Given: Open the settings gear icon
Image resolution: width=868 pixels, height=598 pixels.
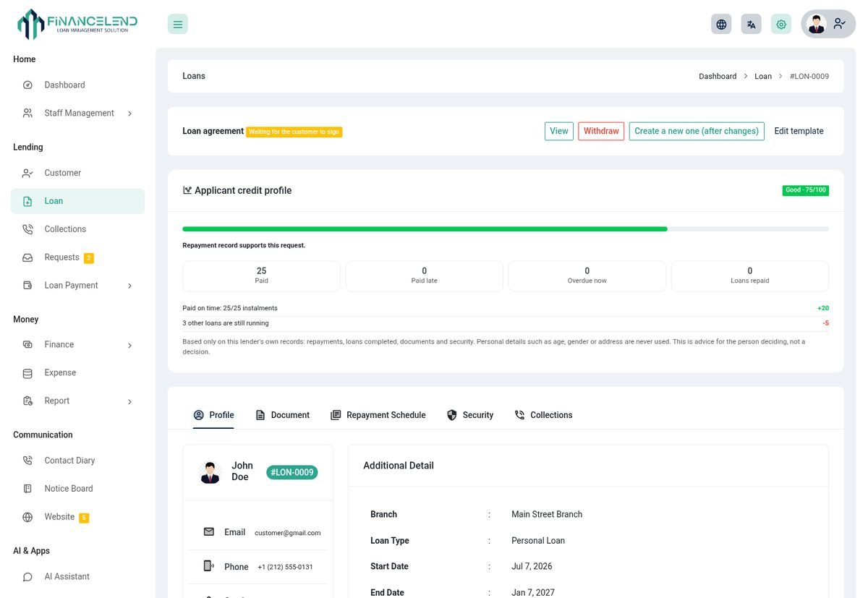Looking at the screenshot, I should (781, 24).
